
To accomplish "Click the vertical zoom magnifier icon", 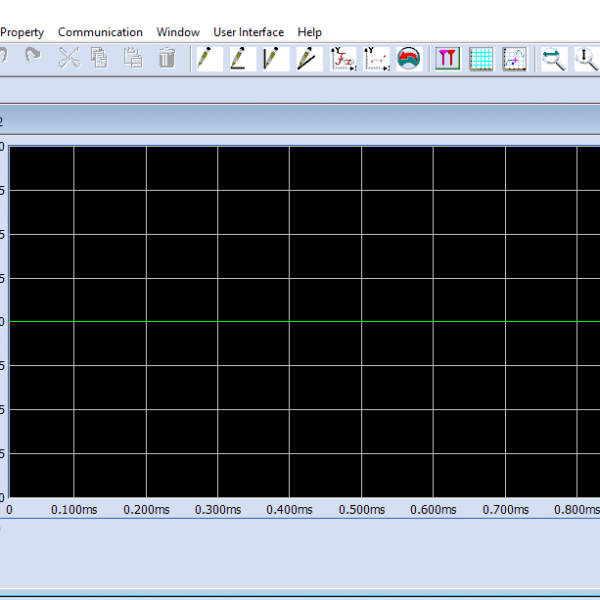I will pos(586,58).
